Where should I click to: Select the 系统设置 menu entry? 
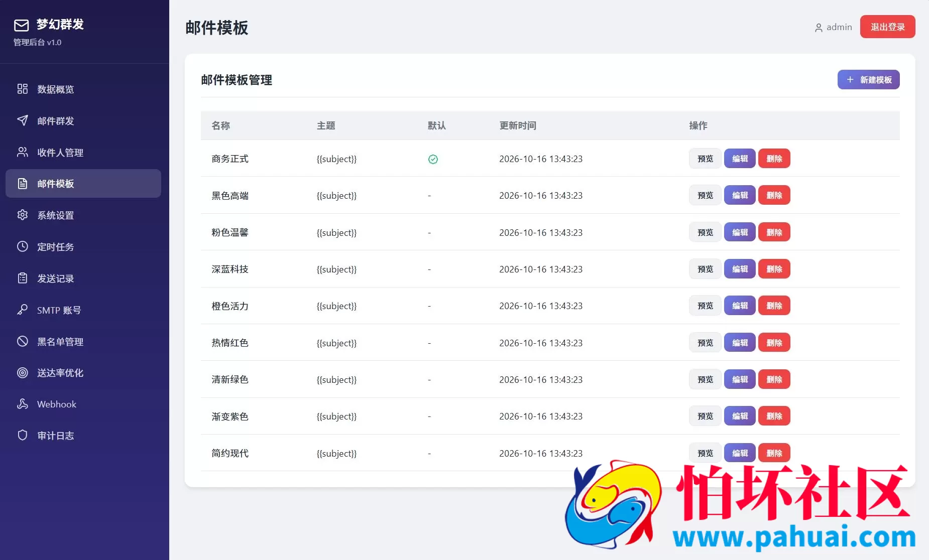pos(83,215)
